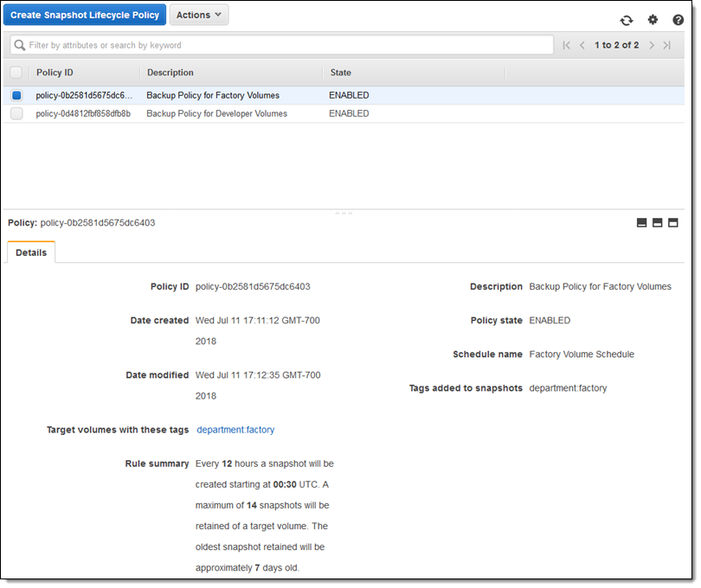Go to the next page of results
Viewport: 701px width, 588px height.
tap(651, 45)
